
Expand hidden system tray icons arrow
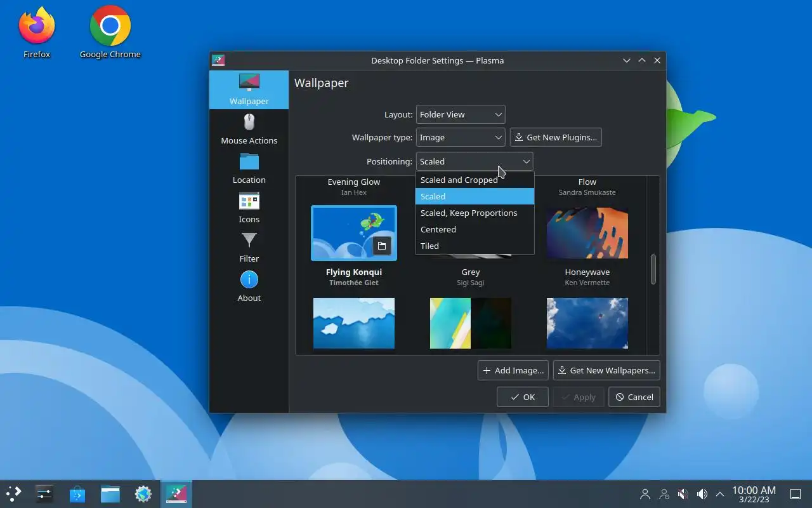click(x=720, y=494)
